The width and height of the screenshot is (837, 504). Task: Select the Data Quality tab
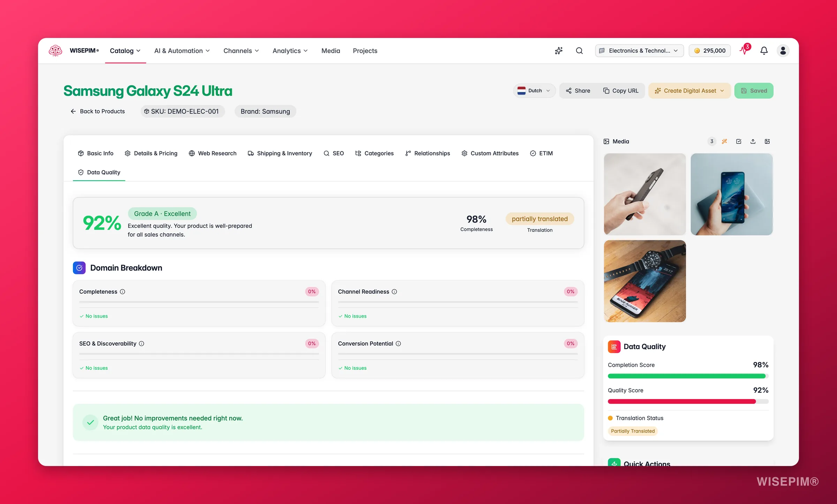click(x=99, y=172)
